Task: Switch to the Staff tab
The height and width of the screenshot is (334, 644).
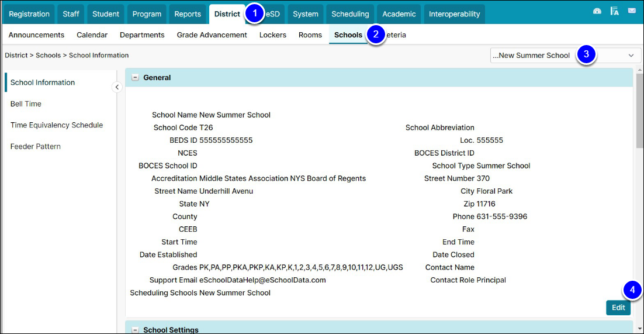Action: point(71,14)
